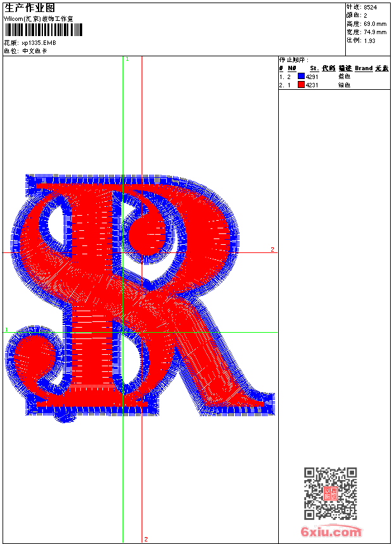Click marker 1 atop the green line
392x544 pixels.
point(127,59)
